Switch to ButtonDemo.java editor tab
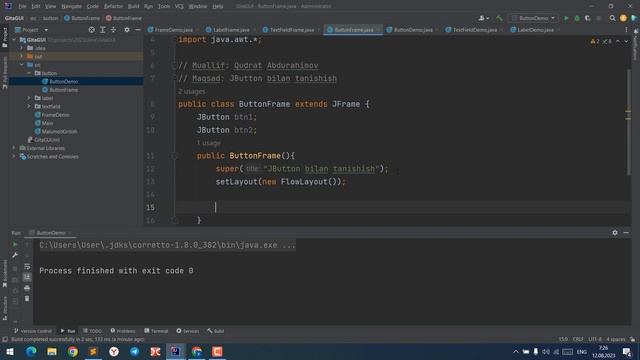This screenshot has height=360, width=640. [x=413, y=30]
